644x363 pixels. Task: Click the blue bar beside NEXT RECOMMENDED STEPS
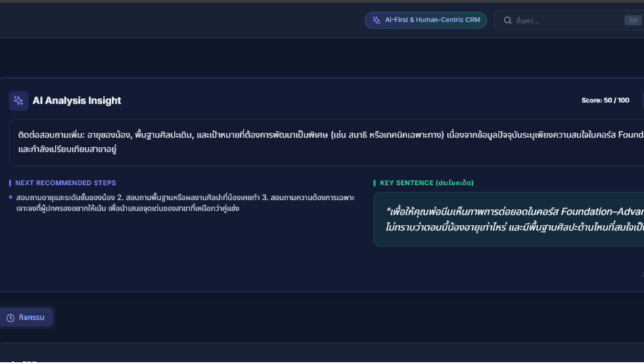tap(10, 183)
